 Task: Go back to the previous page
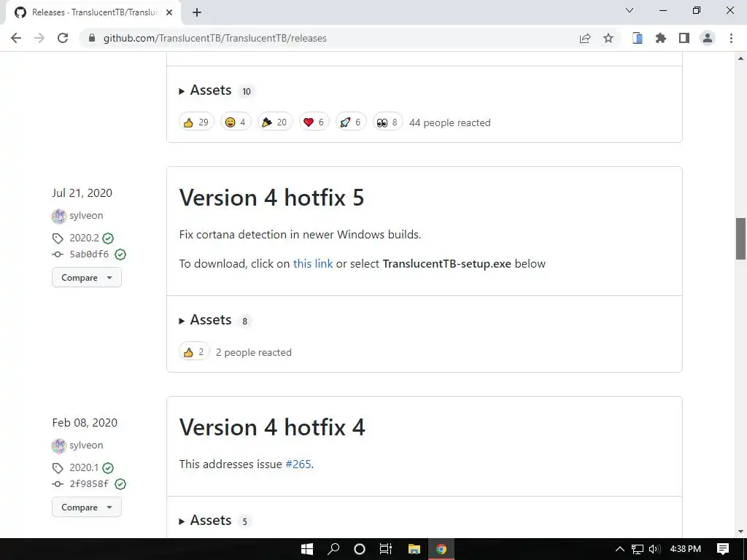click(16, 38)
